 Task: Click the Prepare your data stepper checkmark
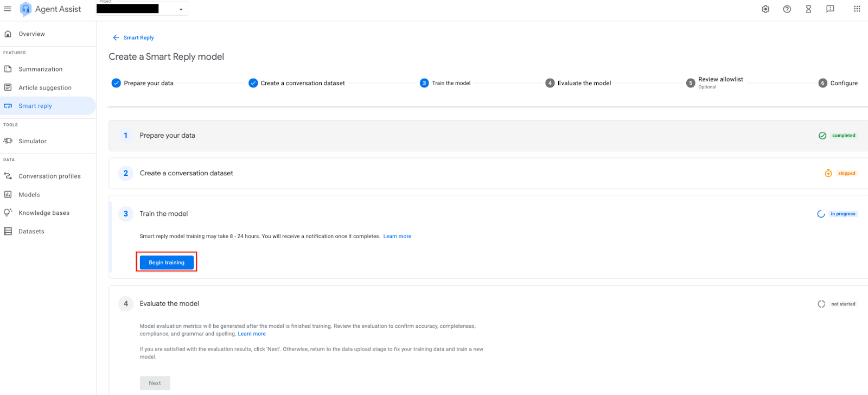(116, 83)
